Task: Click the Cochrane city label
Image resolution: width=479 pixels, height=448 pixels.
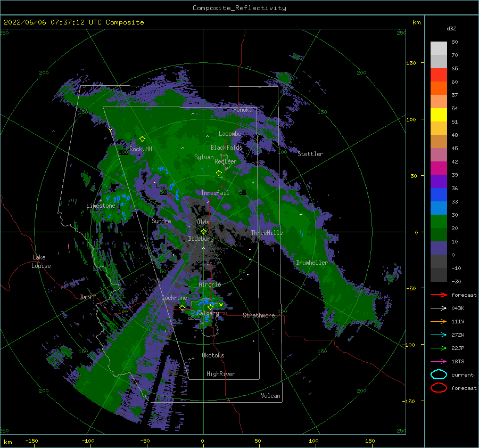Action: (x=174, y=298)
